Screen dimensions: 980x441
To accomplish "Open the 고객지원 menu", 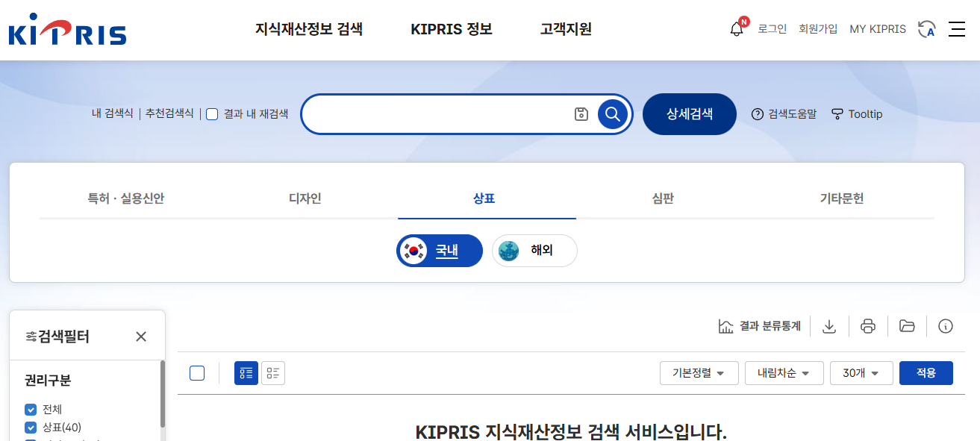I will (x=566, y=30).
